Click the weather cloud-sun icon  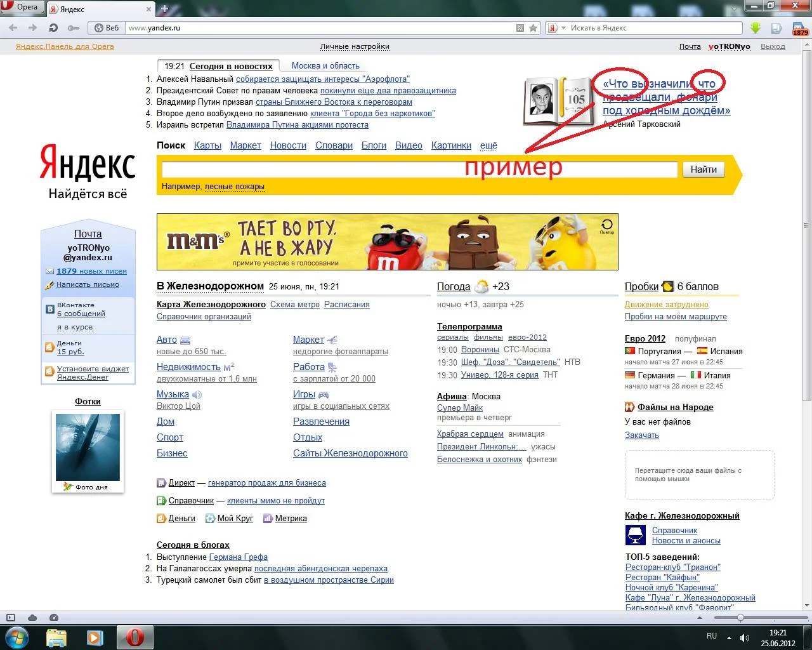[481, 286]
